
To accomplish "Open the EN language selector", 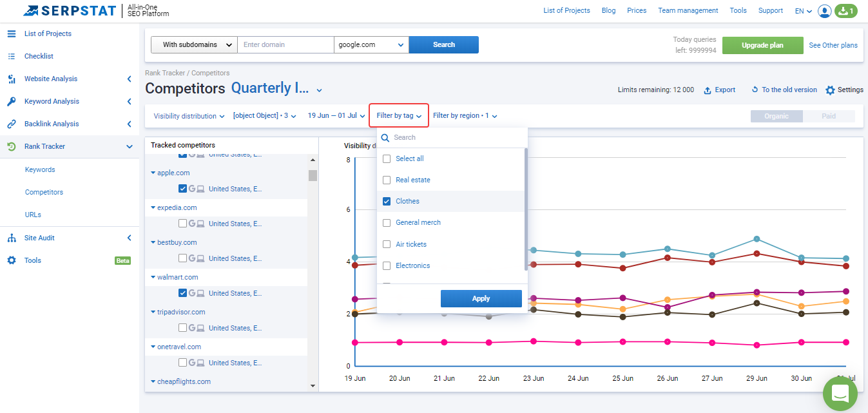I will click(803, 11).
